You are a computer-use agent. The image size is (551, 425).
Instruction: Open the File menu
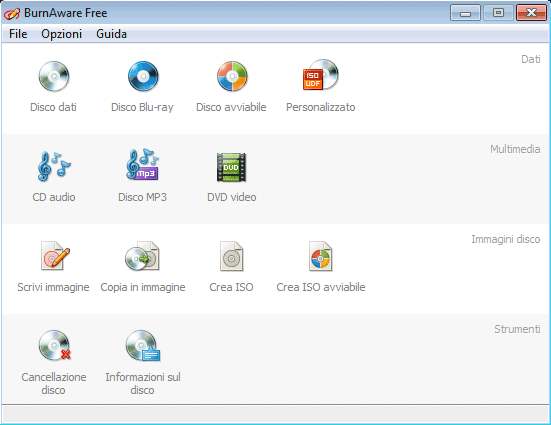(x=18, y=34)
